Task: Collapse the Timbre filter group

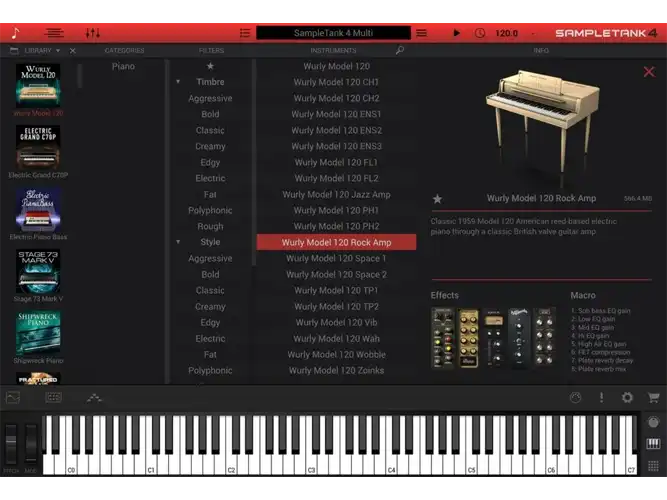Action: point(178,82)
